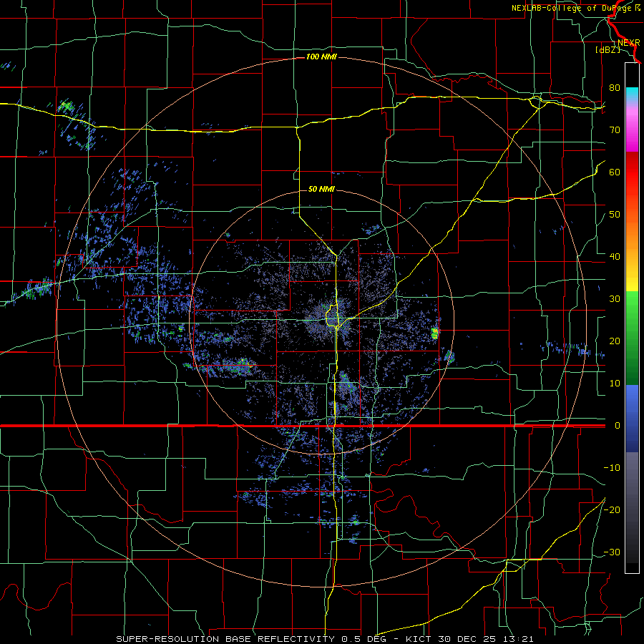The height and width of the screenshot is (644, 644).
Task: Click the 40 value on dBZ scale
Action: click(615, 257)
